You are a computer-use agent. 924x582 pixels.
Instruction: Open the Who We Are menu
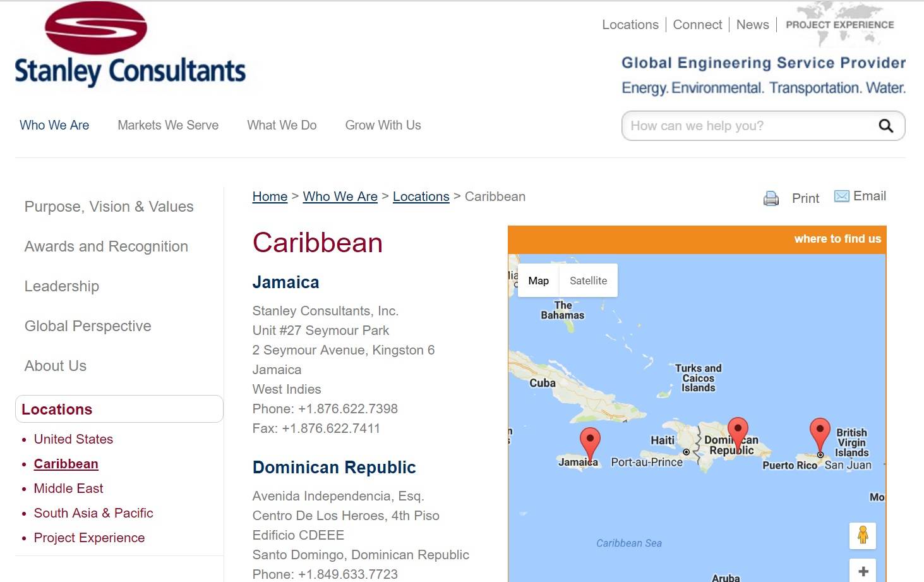pyautogui.click(x=54, y=125)
